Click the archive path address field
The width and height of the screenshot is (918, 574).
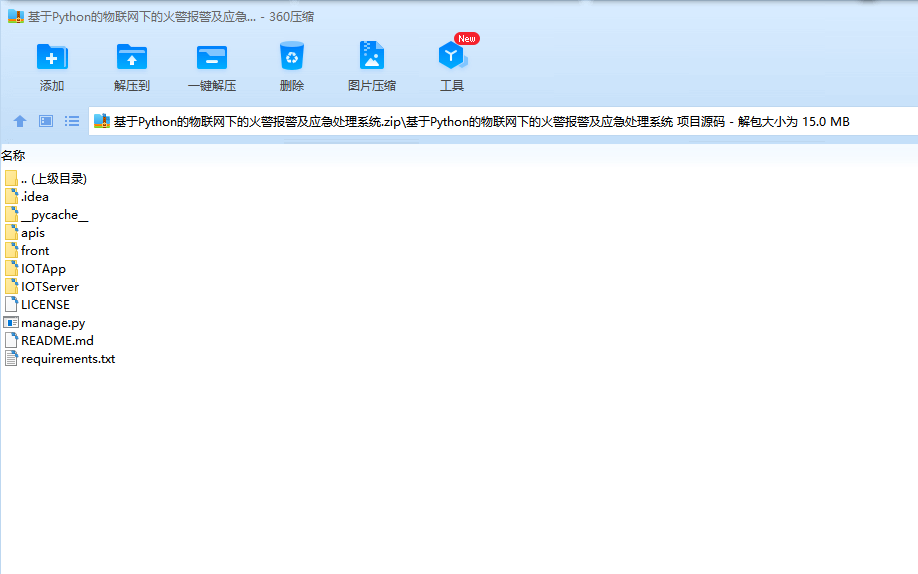click(503, 121)
